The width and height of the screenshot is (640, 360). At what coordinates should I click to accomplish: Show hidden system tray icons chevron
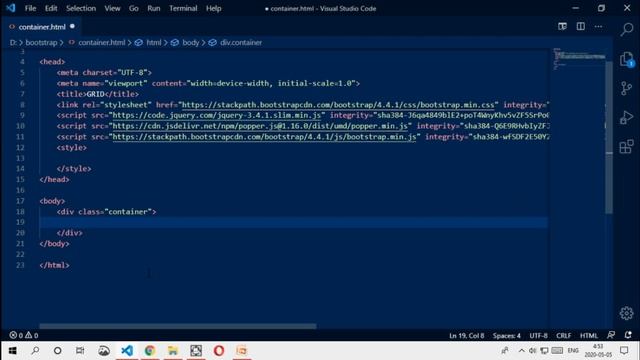[522, 351]
